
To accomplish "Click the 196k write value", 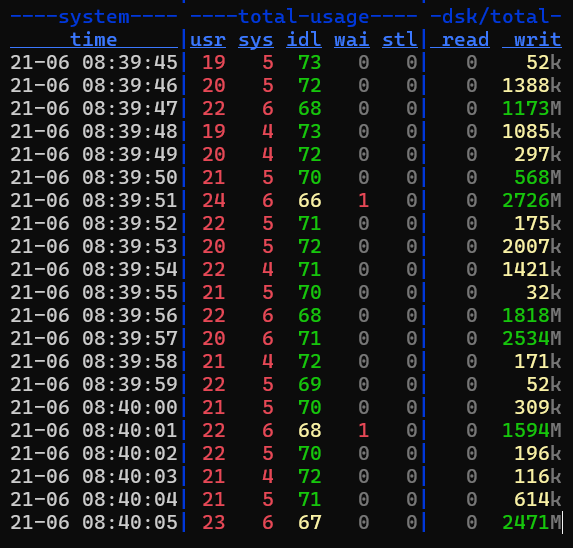I will 538,453.
